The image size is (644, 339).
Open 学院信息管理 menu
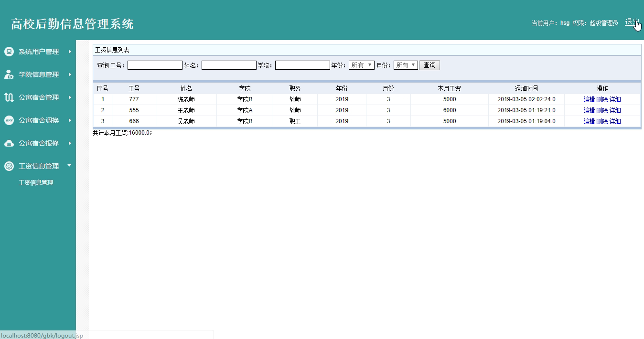(x=39, y=74)
